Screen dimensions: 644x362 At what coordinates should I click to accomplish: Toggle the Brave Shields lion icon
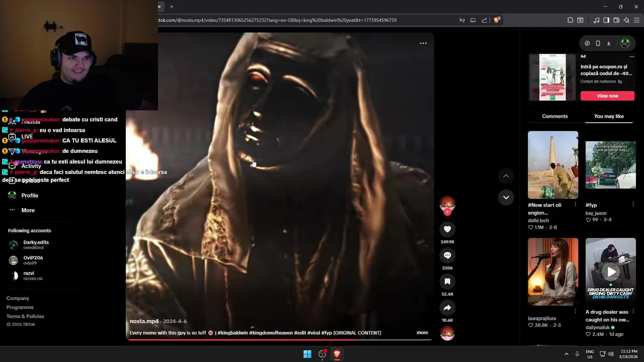[497, 20]
